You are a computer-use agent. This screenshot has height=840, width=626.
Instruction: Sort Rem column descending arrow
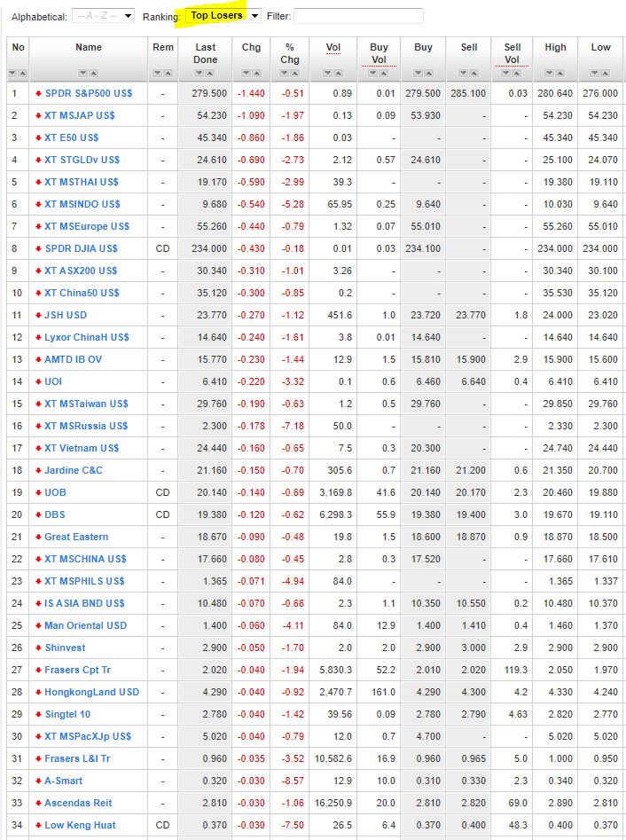[x=158, y=74]
